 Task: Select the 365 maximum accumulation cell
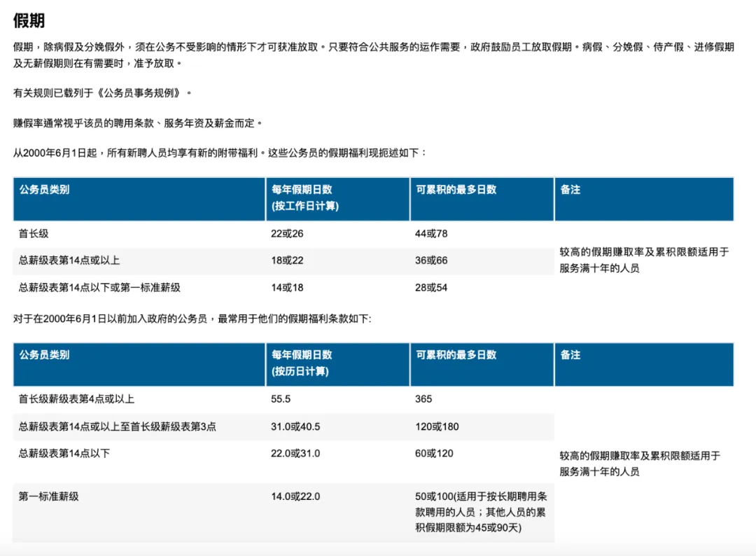click(426, 400)
